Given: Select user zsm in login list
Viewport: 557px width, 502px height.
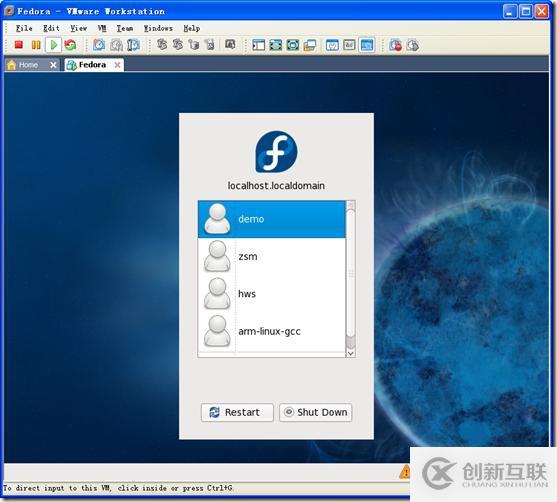Looking at the screenshot, I should point(272,256).
